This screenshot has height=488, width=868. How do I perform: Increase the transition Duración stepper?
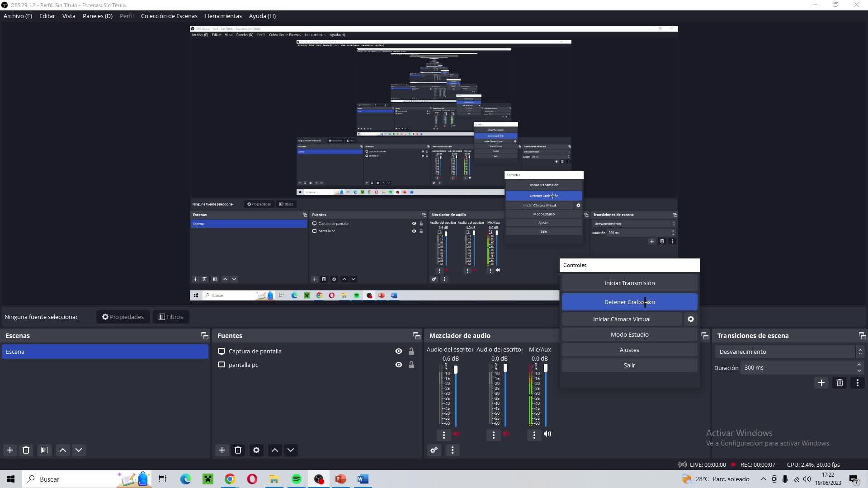[859, 365]
